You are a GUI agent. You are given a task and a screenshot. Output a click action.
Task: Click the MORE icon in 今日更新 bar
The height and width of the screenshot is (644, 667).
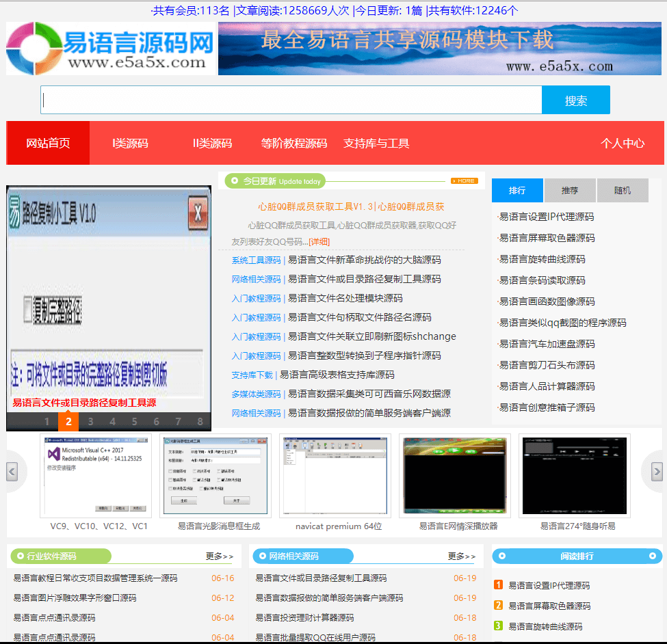(464, 180)
